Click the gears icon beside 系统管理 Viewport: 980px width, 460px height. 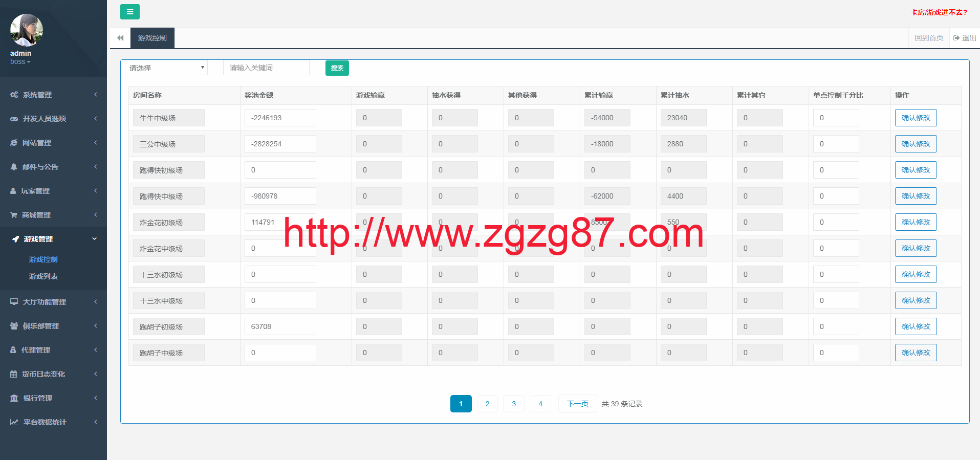click(14, 95)
